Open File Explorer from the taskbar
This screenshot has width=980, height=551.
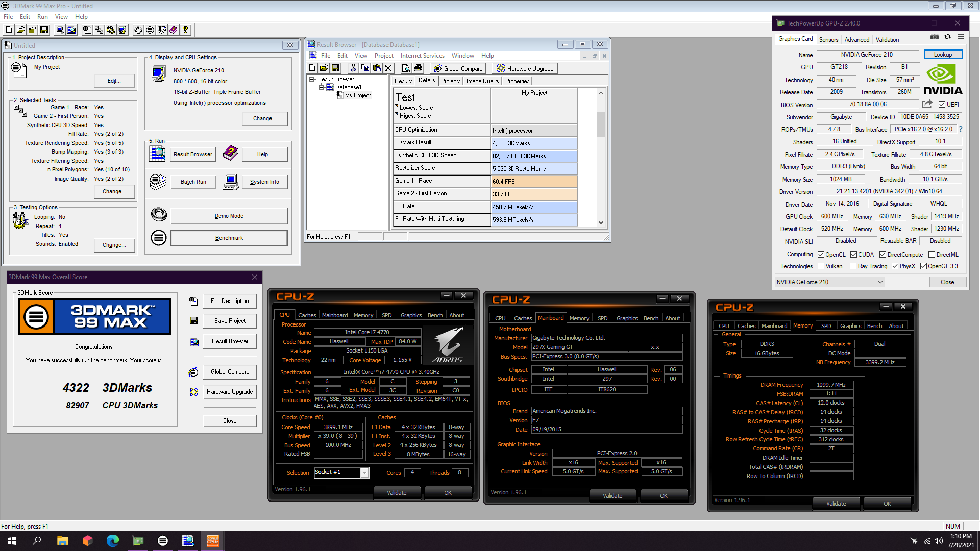coord(62,541)
